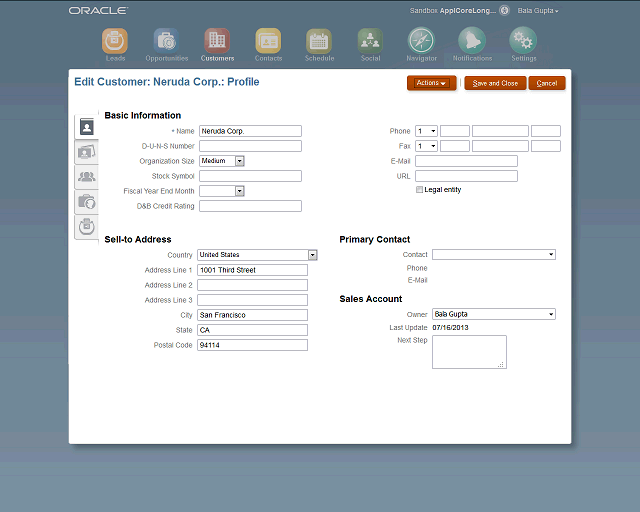Expand the Organization Size dropdown
This screenshot has height=512, width=640.
coord(240,161)
